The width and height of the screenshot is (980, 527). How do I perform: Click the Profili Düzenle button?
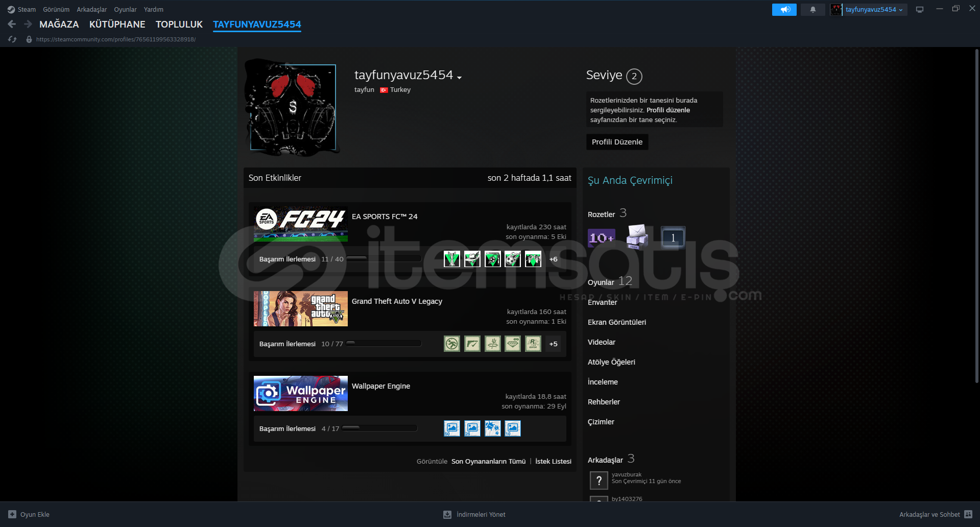(x=617, y=142)
